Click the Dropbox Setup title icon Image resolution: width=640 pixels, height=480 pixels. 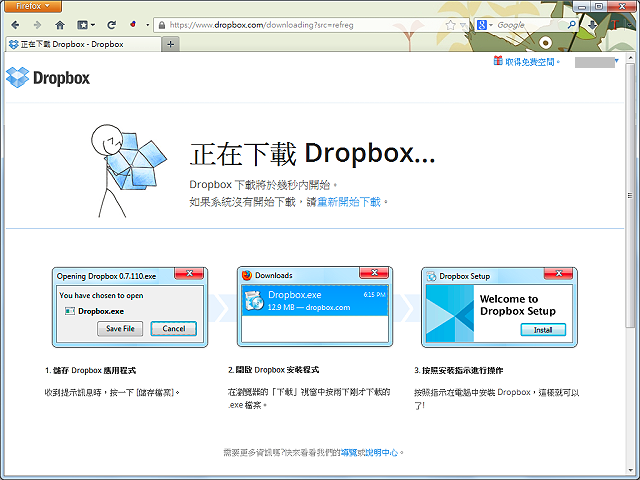coord(431,276)
